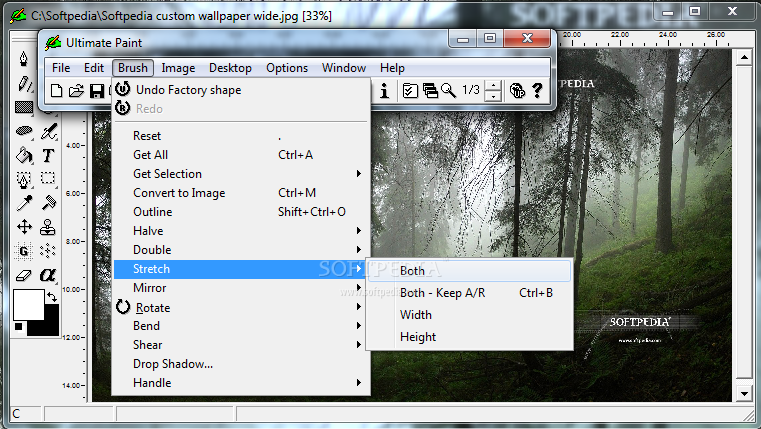Open the File menu

click(x=61, y=68)
